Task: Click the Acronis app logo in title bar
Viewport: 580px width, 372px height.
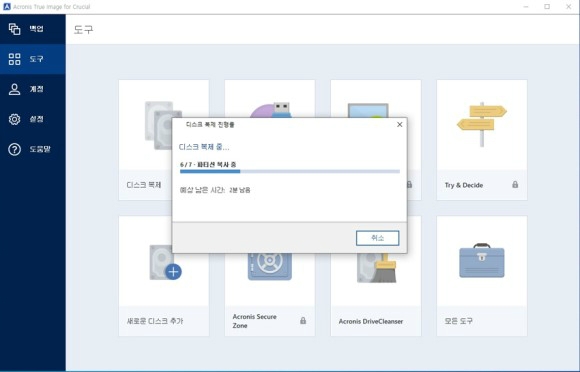Action: 7,7
